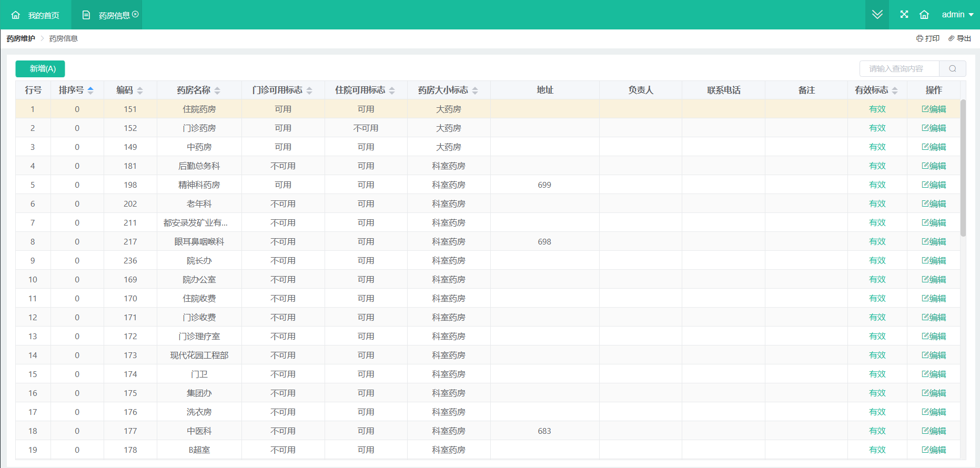Edit the 老年科 row

tap(934, 204)
